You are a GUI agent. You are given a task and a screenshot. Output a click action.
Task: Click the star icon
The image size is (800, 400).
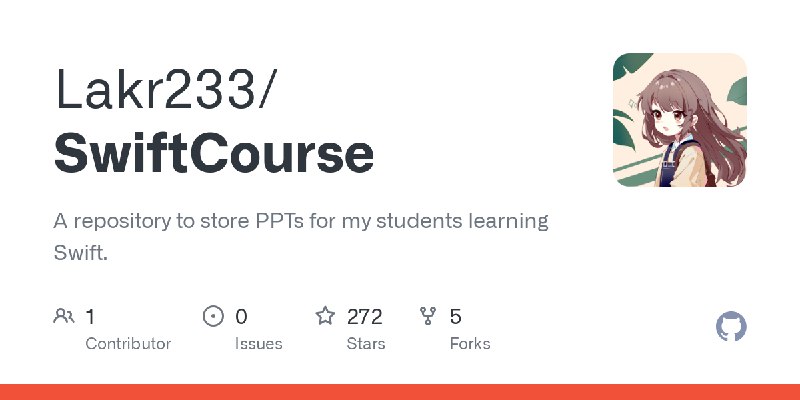coord(325,317)
